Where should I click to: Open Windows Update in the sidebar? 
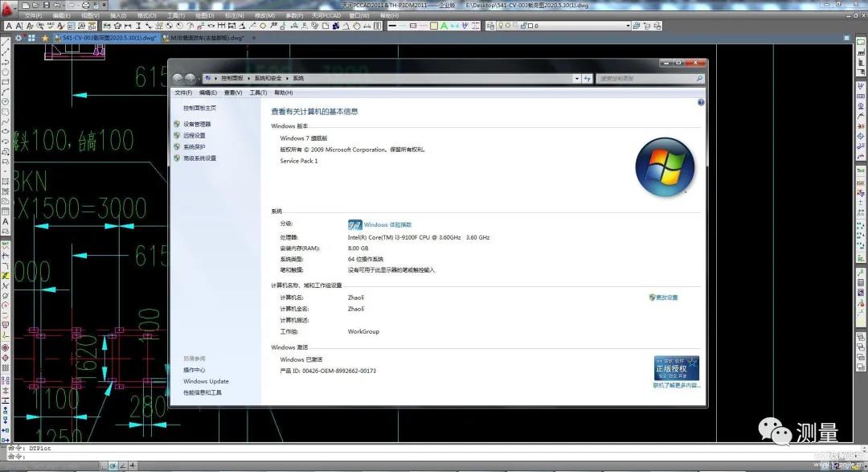(x=206, y=381)
